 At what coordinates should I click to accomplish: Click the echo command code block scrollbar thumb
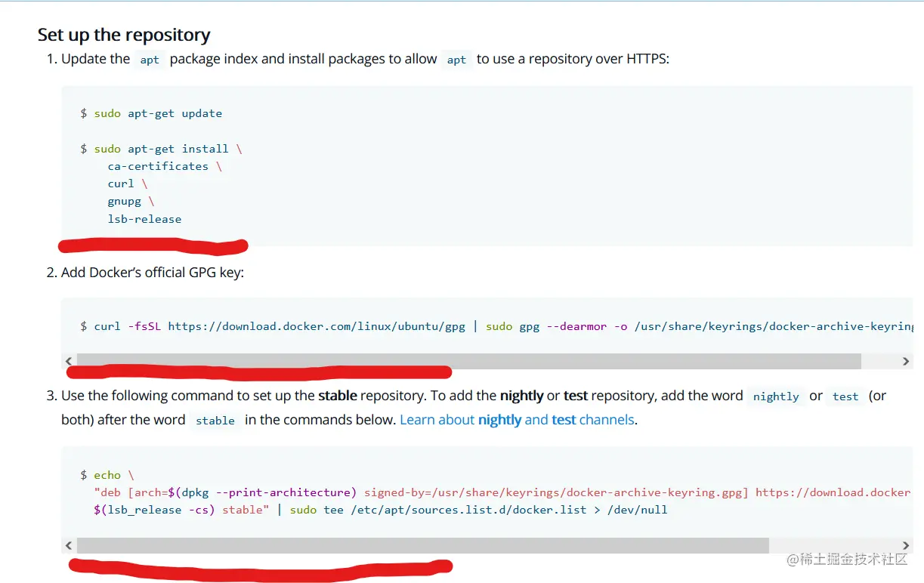(x=423, y=545)
